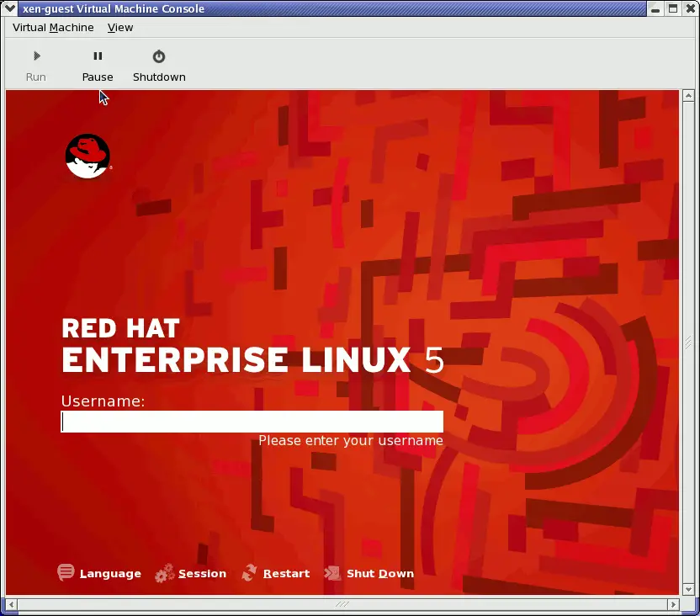Open the View menu
The height and width of the screenshot is (616, 700).
(119, 27)
